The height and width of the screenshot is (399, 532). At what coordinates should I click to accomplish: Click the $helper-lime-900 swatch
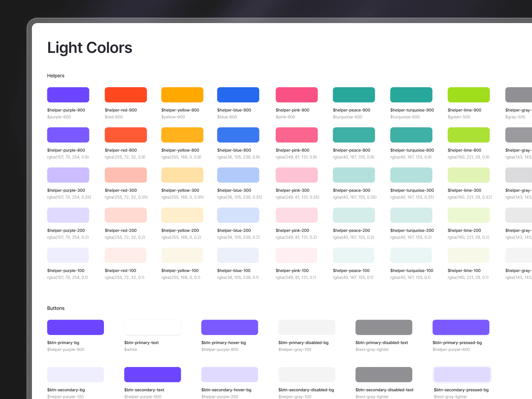click(x=468, y=95)
